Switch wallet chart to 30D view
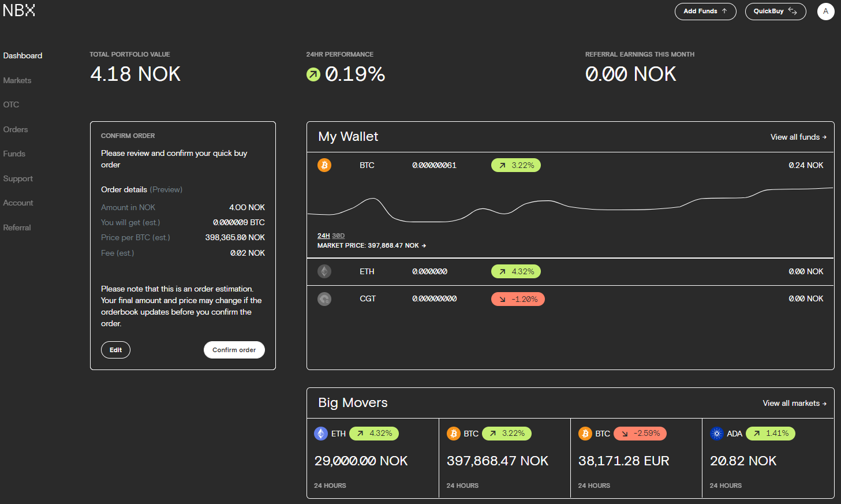 338,236
